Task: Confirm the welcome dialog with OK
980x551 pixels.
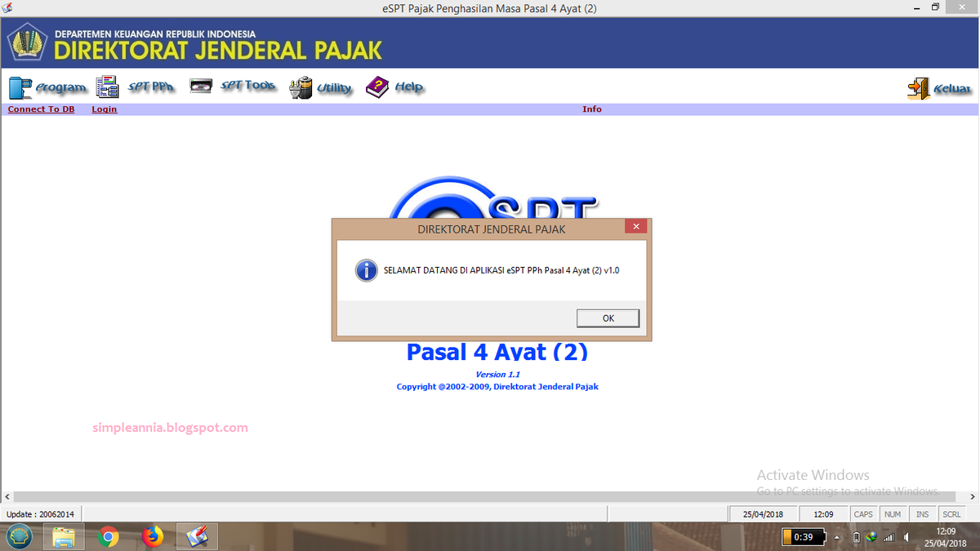Action: pos(608,318)
